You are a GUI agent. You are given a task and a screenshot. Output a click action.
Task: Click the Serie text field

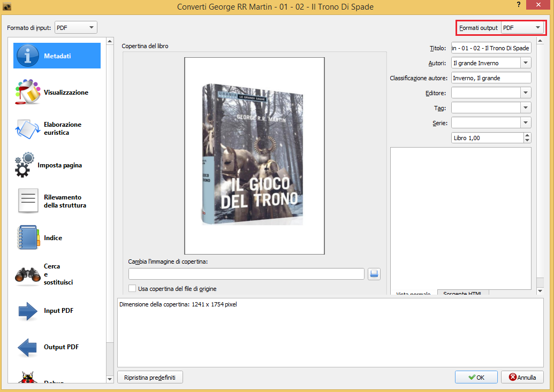(486, 122)
